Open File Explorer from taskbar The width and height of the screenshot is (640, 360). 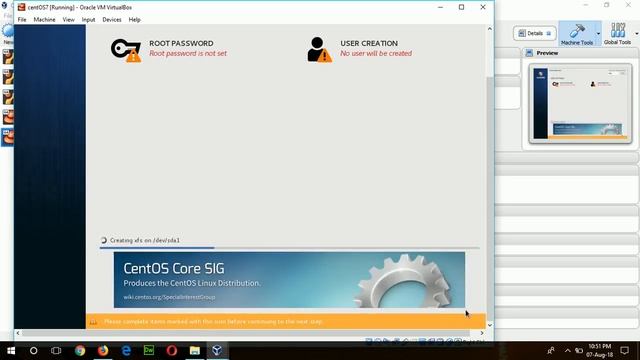[x=195, y=351]
